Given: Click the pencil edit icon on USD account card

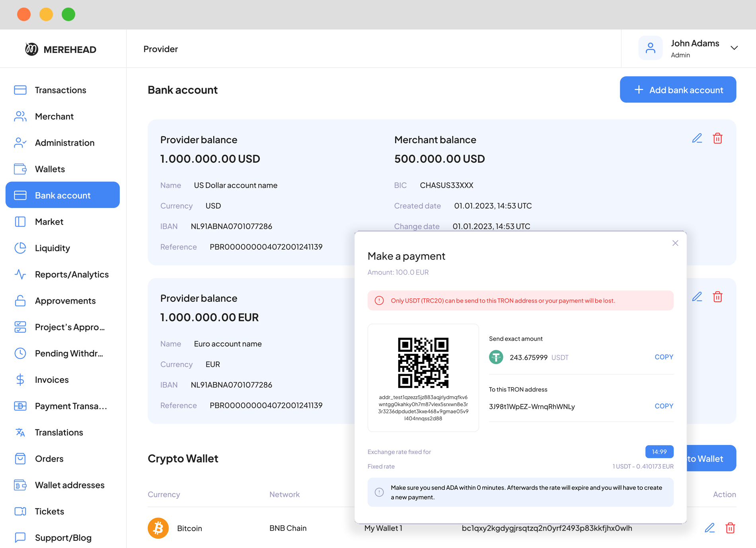Looking at the screenshot, I should (697, 138).
